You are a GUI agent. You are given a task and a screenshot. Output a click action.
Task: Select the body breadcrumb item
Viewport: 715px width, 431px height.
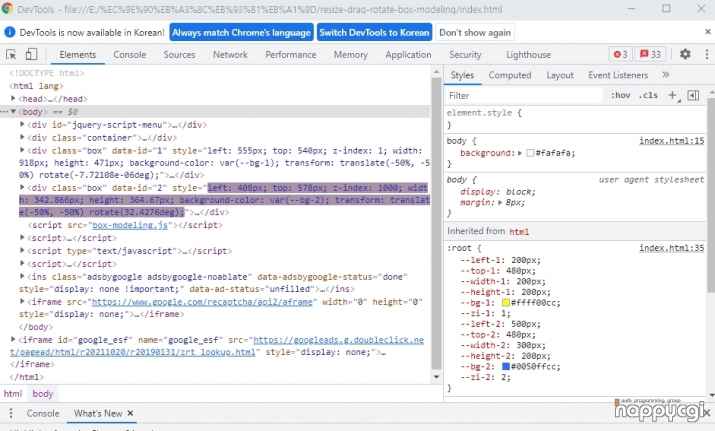pos(42,394)
